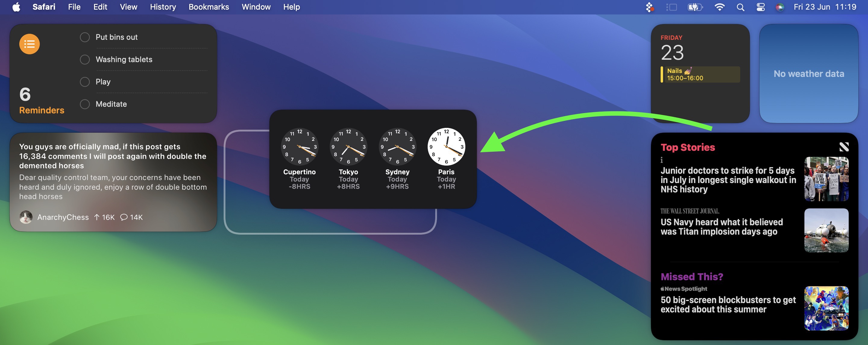Toggle the Meditate reminder checkbox
The image size is (868, 345).
(x=85, y=103)
